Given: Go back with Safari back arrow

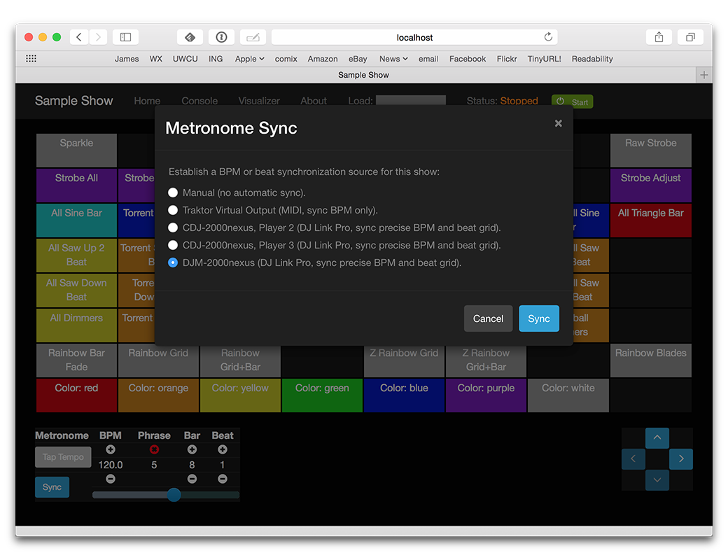Looking at the screenshot, I should tap(79, 37).
